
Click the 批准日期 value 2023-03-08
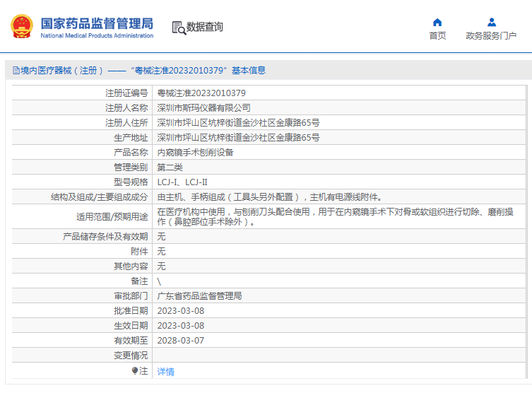coord(180,311)
